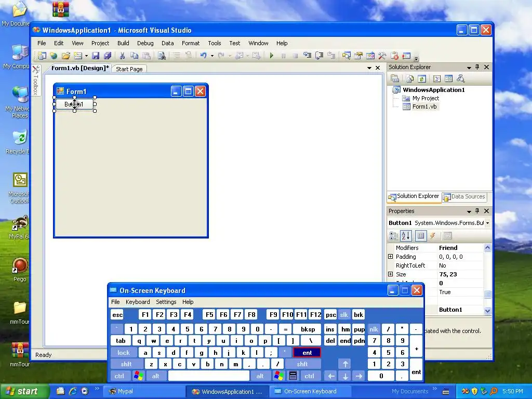Click the Refresh icon in Solution Explorer

422,79
